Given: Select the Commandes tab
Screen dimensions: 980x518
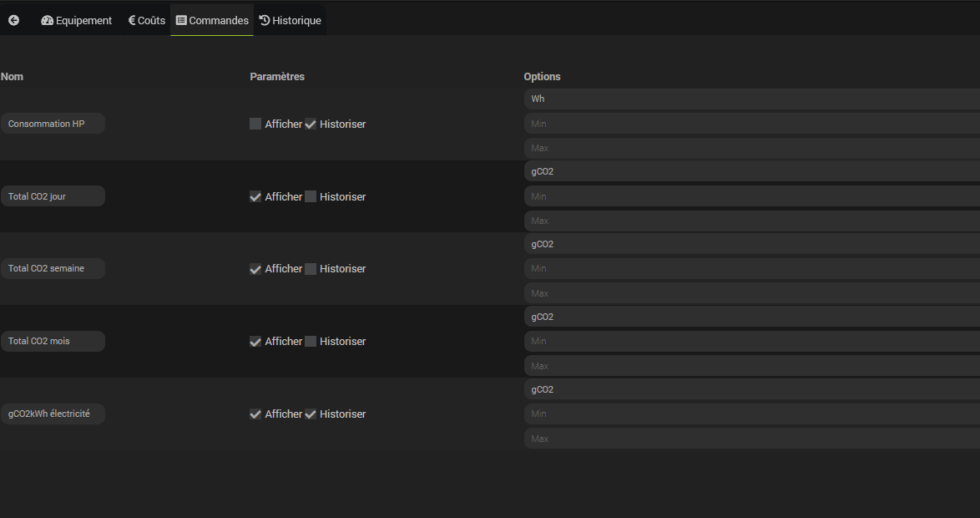Looking at the screenshot, I should 212,20.
